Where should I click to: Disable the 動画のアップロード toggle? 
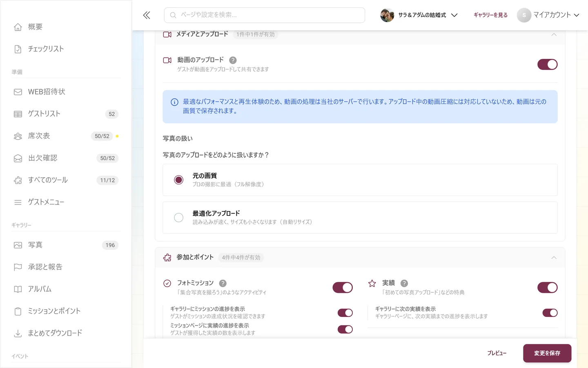pos(547,65)
